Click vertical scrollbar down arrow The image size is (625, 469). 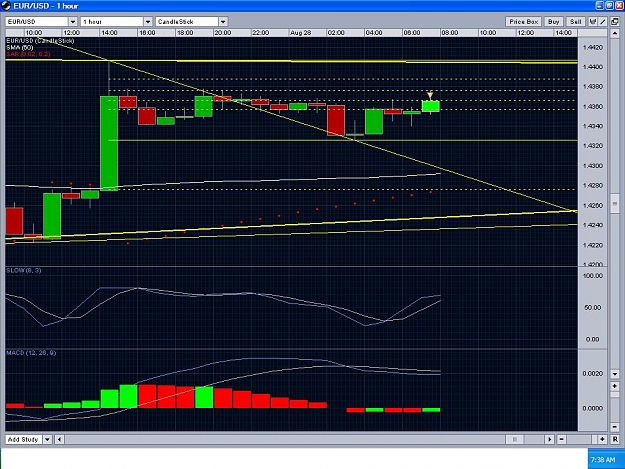coord(615,374)
